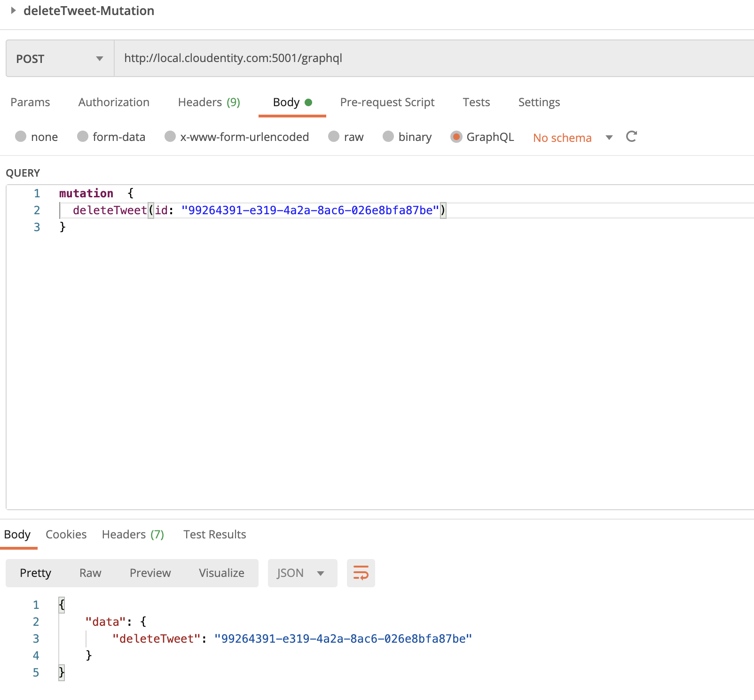754x700 pixels.
Task: Choose the raw body type
Action: pos(334,136)
